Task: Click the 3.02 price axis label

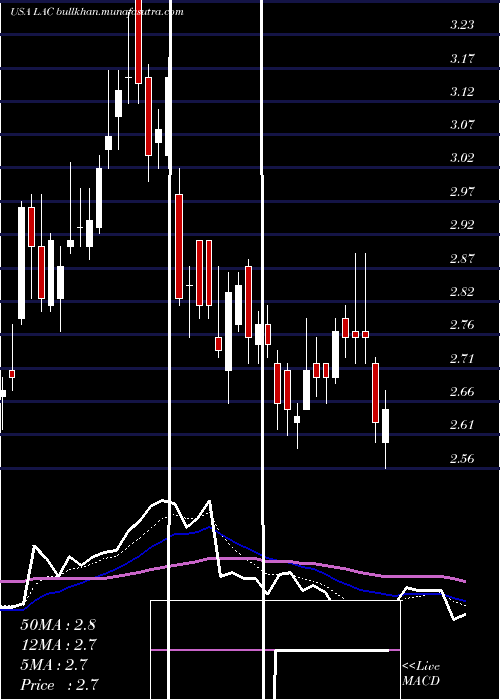Action: tap(462, 158)
